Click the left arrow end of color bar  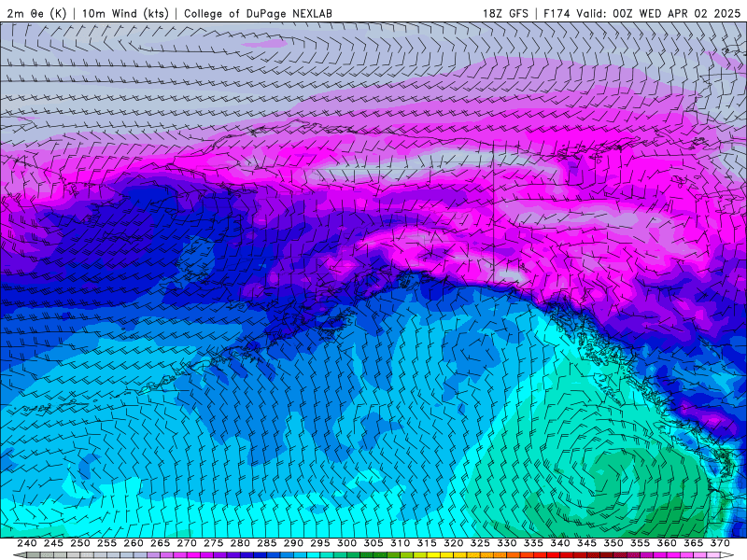tap(20, 555)
